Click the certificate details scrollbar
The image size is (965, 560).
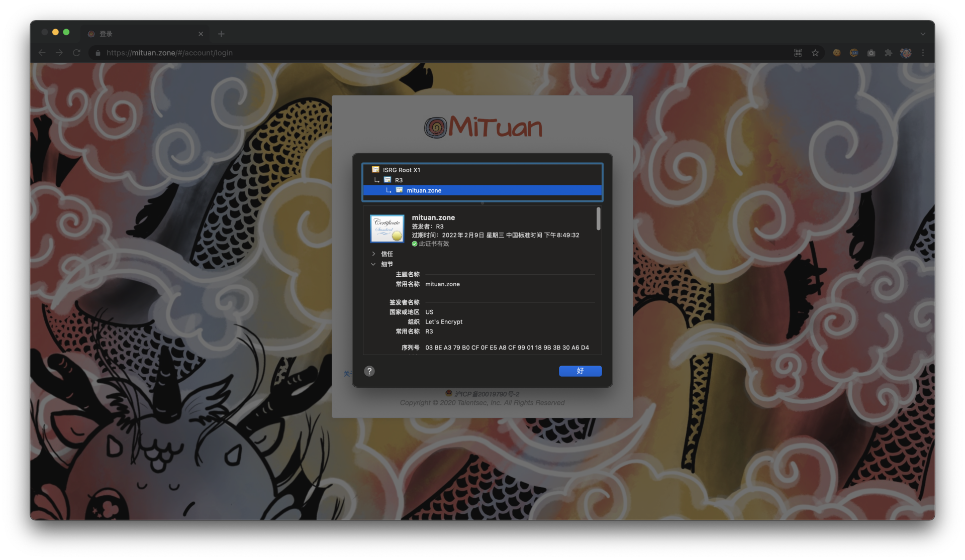598,219
